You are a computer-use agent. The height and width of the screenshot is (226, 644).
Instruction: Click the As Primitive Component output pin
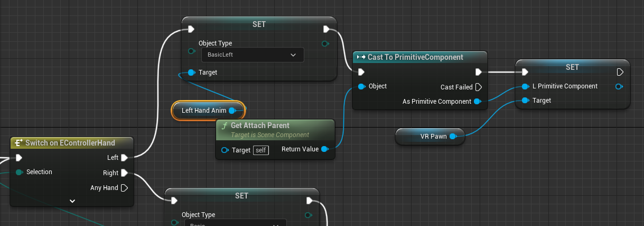[477, 101]
